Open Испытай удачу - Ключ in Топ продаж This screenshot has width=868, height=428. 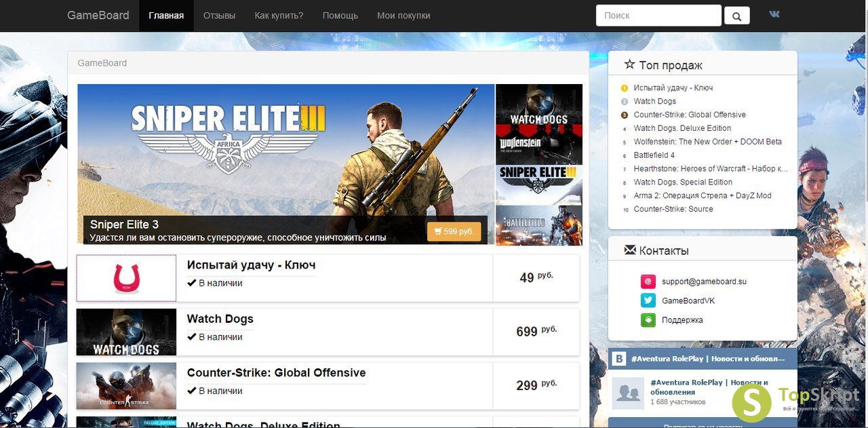pos(673,88)
